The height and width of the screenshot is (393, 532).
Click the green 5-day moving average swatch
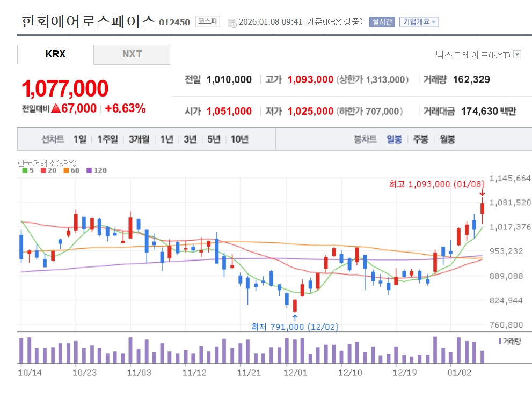[x=25, y=170]
